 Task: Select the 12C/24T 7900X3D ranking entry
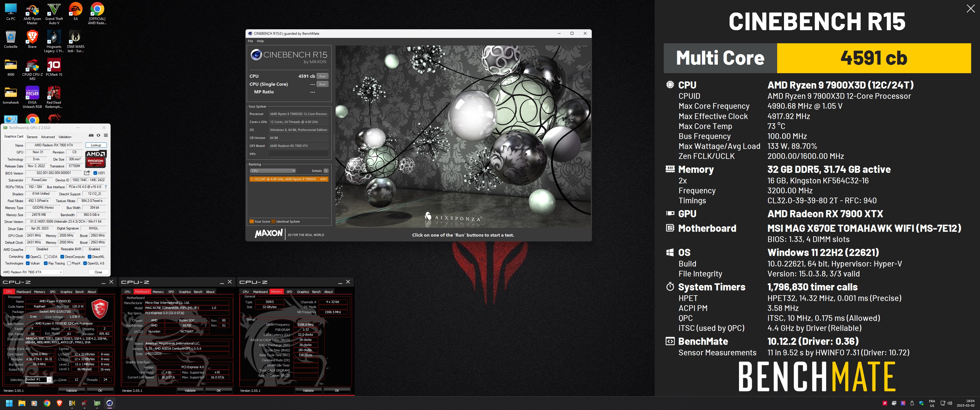coord(289,179)
